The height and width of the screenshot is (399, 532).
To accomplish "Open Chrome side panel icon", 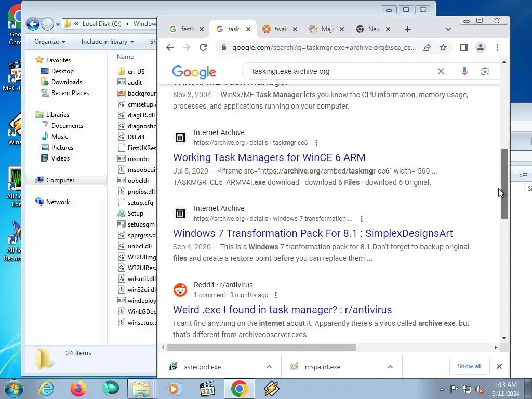I will click(x=464, y=47).
